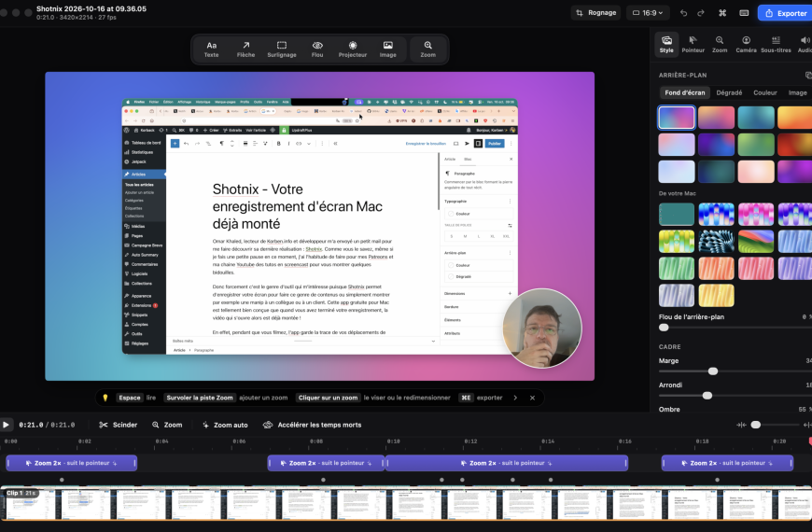Screen dimensions: 812x532
Task: Click the Flou de l'arrière-plan slider handle
Action: click(x=664, y=328)
